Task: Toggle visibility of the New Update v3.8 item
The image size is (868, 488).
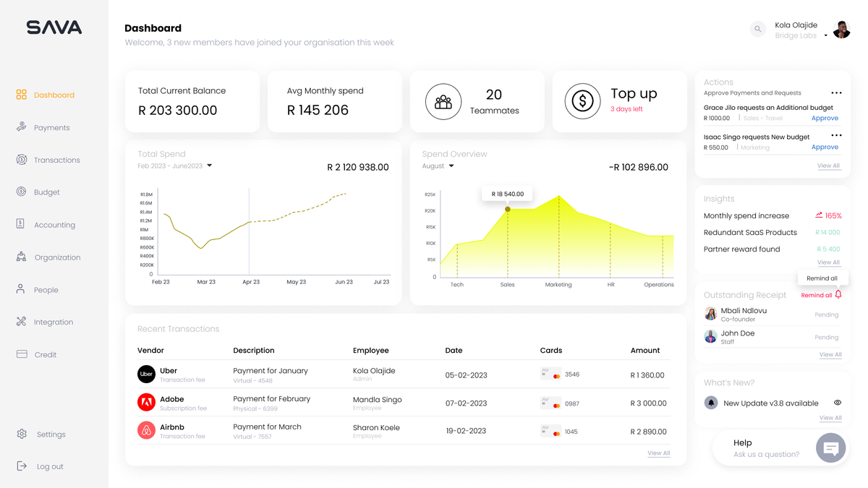Action: [838, 403]
